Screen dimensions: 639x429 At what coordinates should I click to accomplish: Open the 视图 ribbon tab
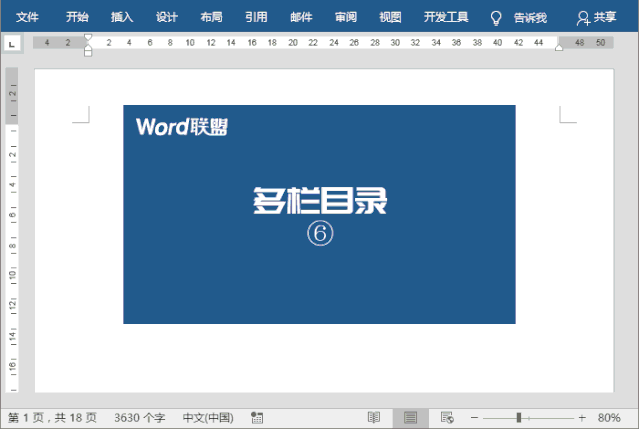390,17
